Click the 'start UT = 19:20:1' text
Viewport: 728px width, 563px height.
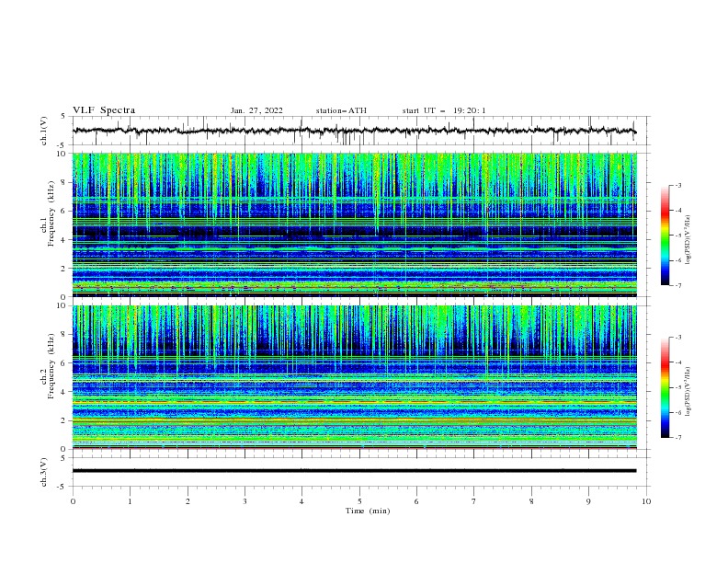(444, 110)
